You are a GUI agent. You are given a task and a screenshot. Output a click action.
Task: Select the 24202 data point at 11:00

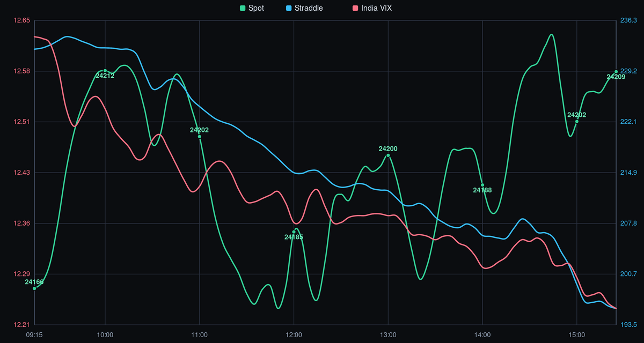pyautogui.click(x=200, y=137)
